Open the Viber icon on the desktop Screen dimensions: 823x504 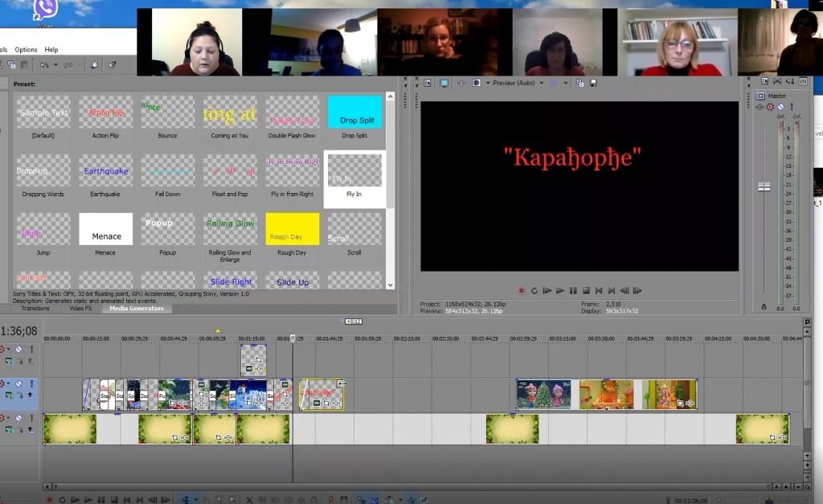(x=46, y=10)
